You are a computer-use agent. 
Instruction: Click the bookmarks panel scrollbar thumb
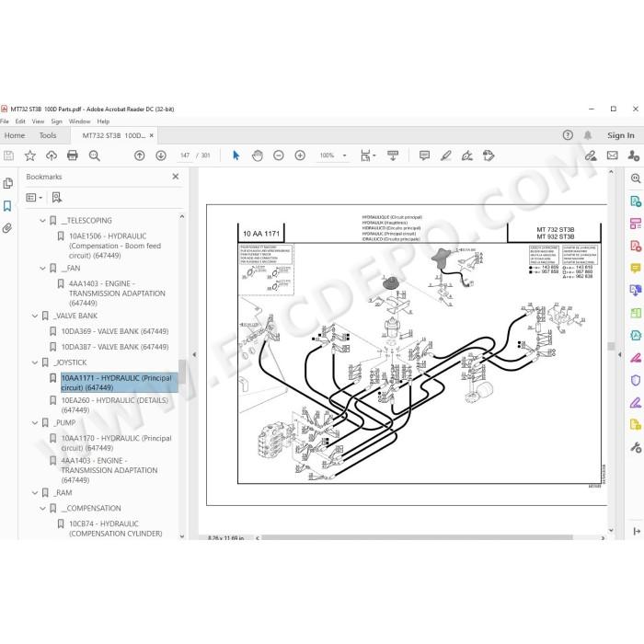click(x=181, y=371)
